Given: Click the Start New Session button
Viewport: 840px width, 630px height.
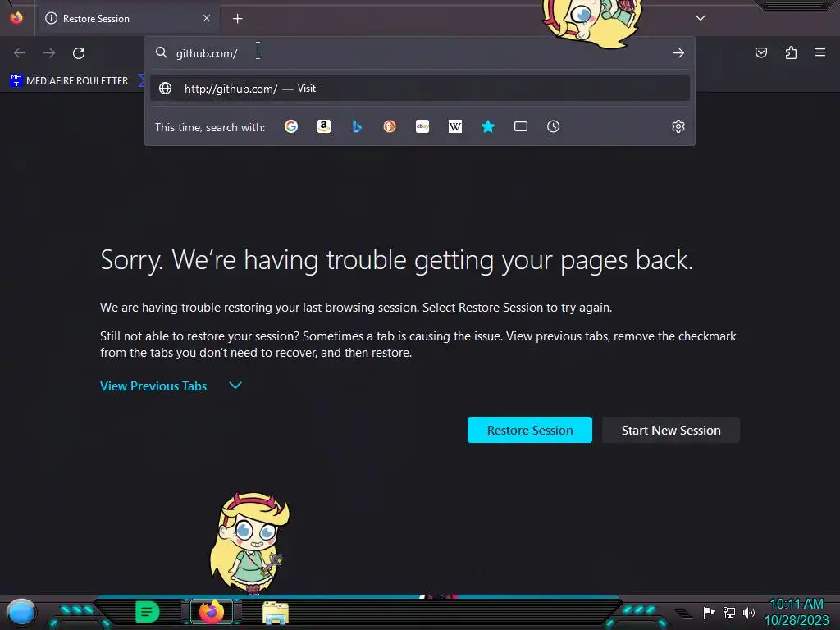Looking at the screenshot, I should click(671, 430).
